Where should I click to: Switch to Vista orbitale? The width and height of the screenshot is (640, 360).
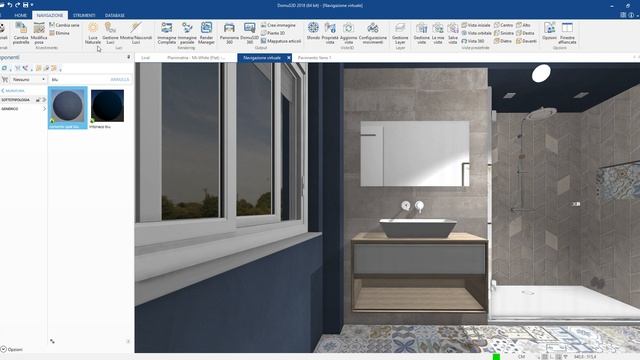tap(476, 33)
